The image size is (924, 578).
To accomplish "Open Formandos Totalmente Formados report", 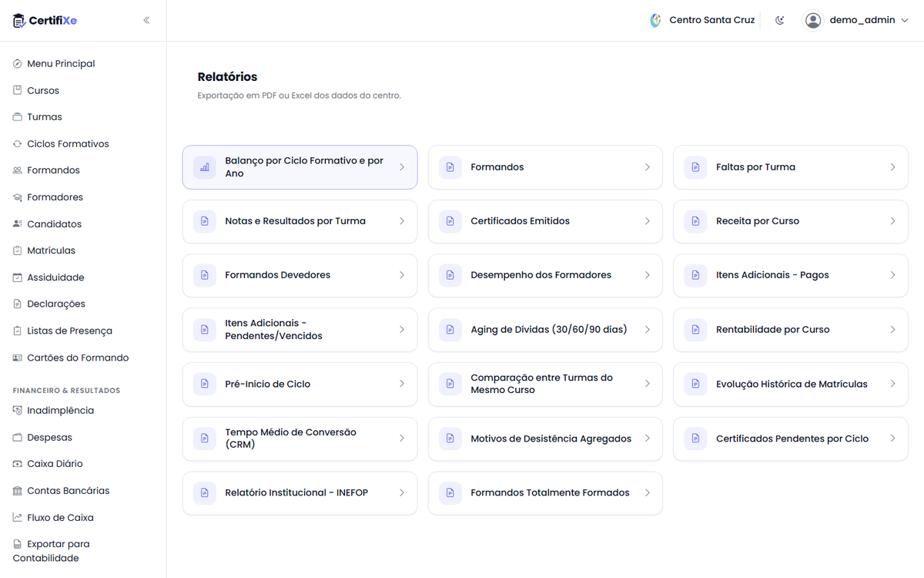I will point(545,493).
